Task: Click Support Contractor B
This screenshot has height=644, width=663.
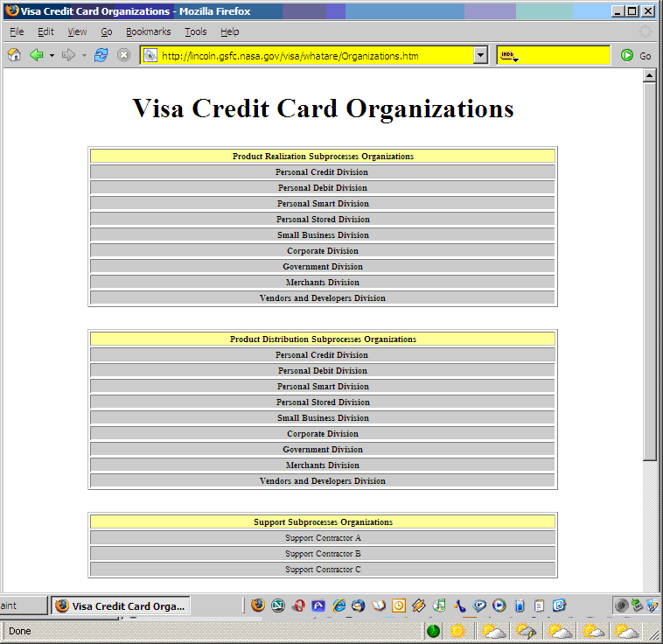Action: tap(322, 554)
